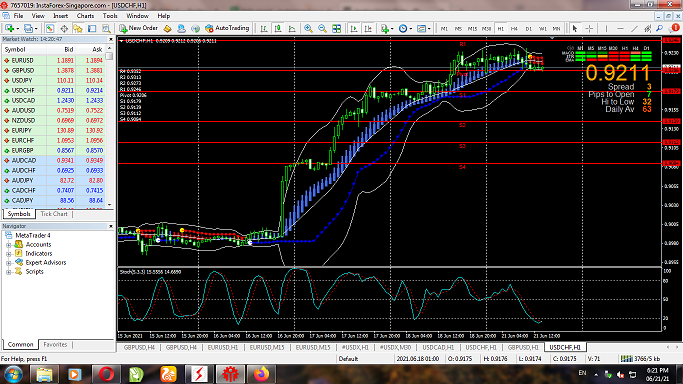Screen dimensions: 683x384
Task: Open the Insert menu
Action: coord(61,16)
